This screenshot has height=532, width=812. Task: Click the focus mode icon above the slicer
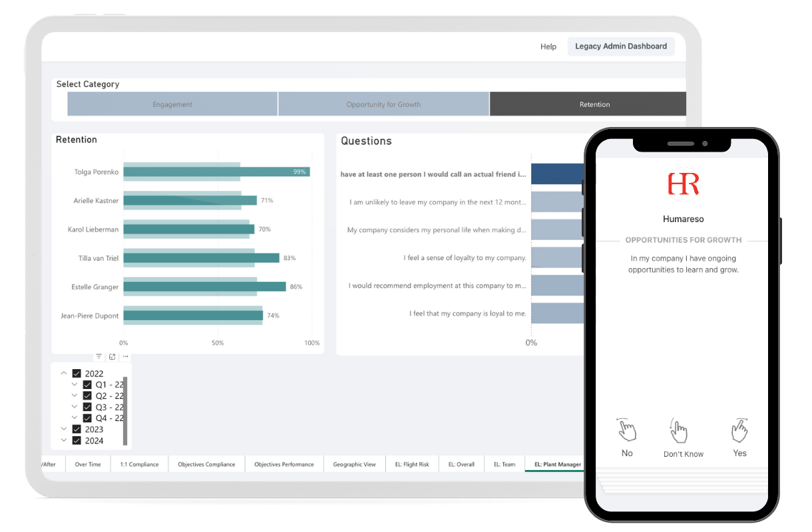pos(112,357)
